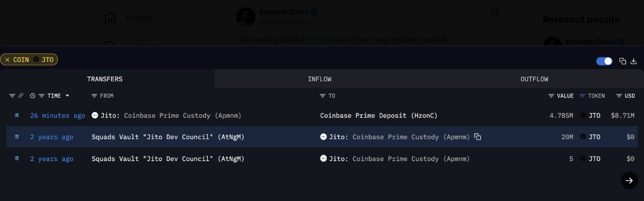Download the transfers list
Screen dimensions: 644x201
(634, 61)
